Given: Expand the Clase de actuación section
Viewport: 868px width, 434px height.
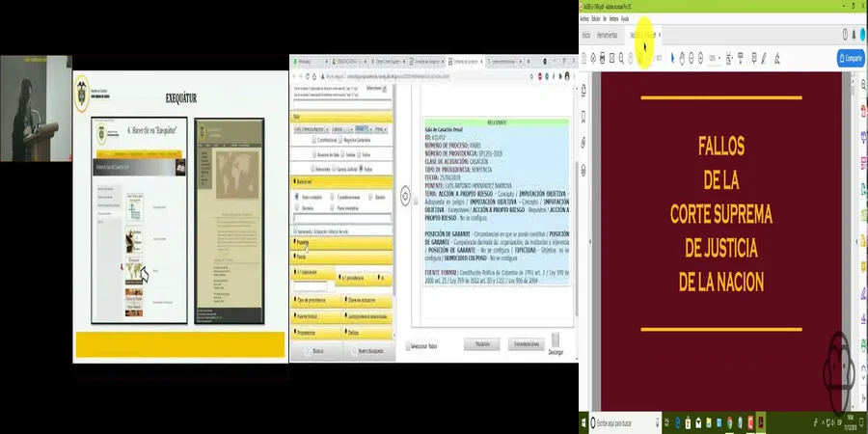Looking at the screenshot, I should tap(367, 301).
